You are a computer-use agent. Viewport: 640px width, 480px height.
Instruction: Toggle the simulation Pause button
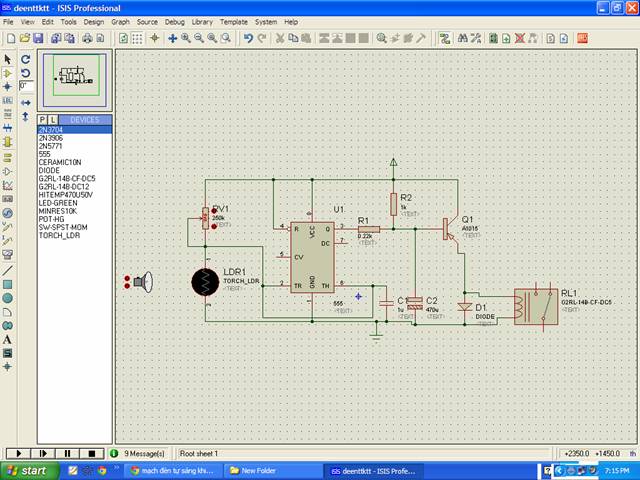67,453
